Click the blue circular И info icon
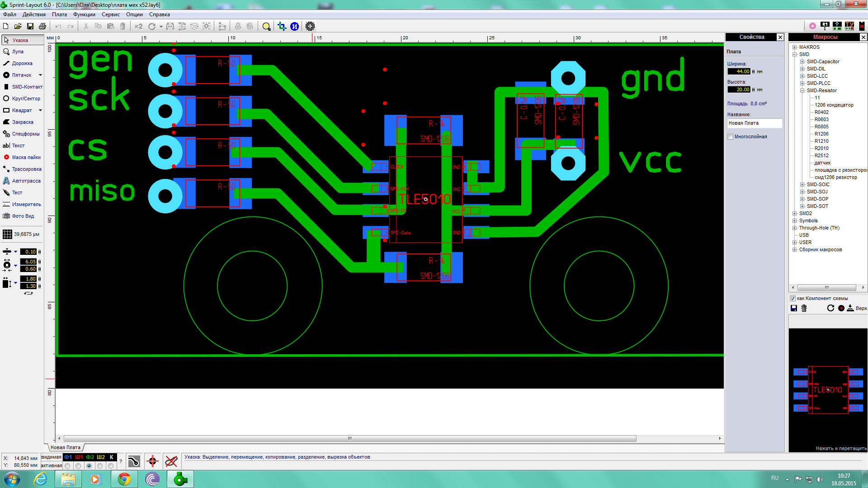Screen dimensions: 868x488 coord(294,26)
